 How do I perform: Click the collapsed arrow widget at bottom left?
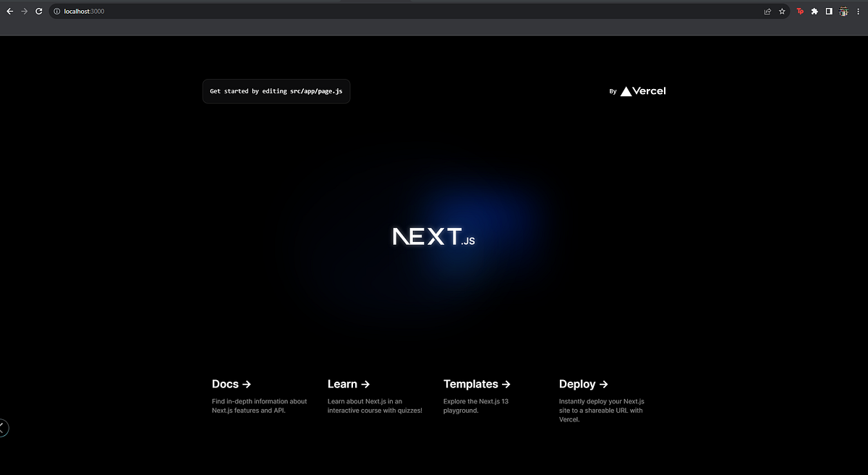[3, 427]
